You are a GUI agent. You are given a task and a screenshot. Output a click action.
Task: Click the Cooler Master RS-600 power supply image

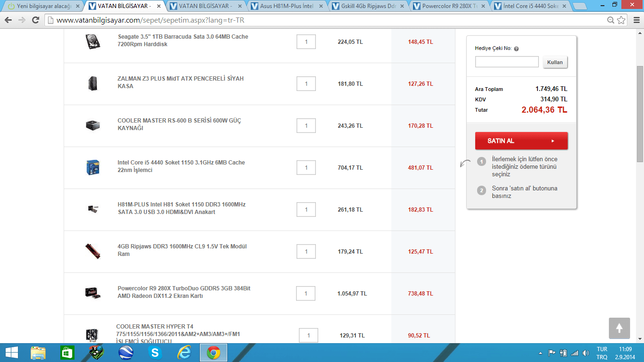(x=93, y=125)
